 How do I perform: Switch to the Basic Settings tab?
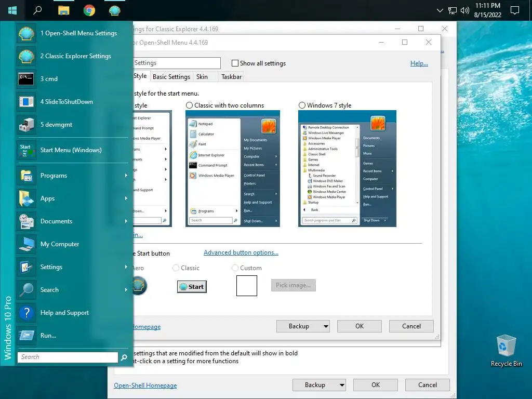[x=171, y=77]
